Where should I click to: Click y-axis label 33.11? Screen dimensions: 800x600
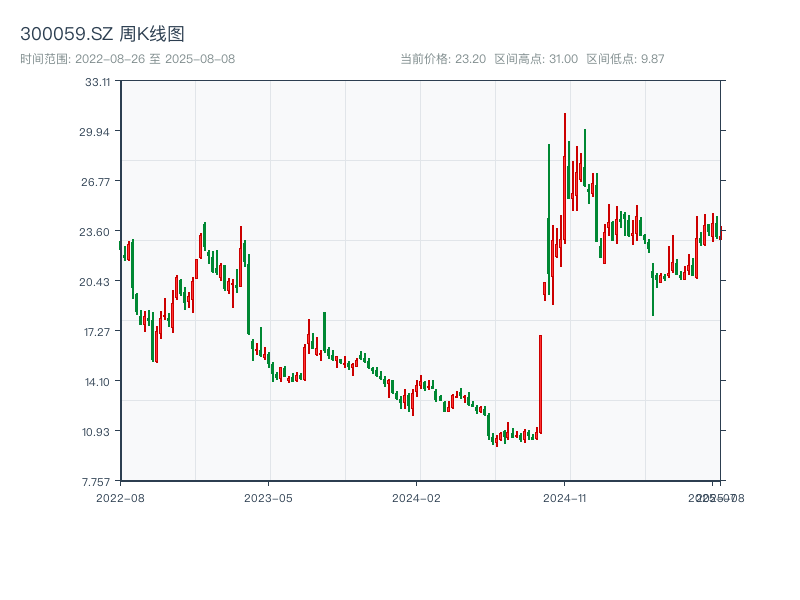(x=97, y=82)
